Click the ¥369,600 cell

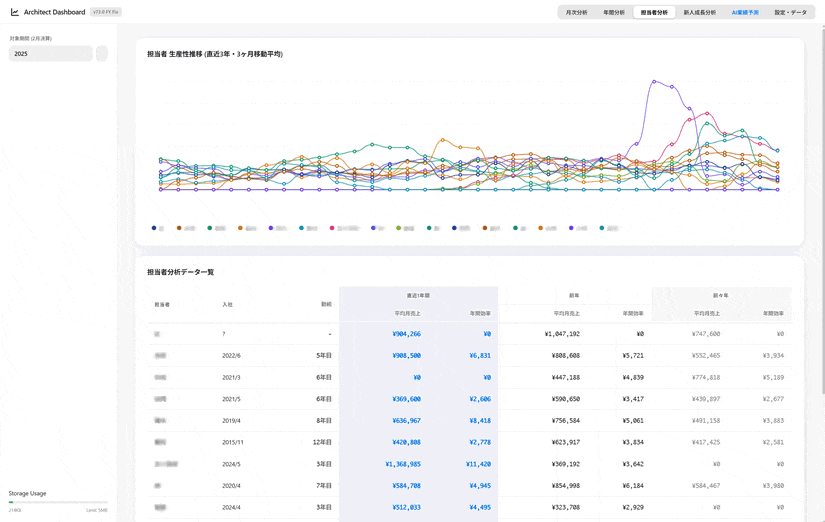tap(407, 399)
